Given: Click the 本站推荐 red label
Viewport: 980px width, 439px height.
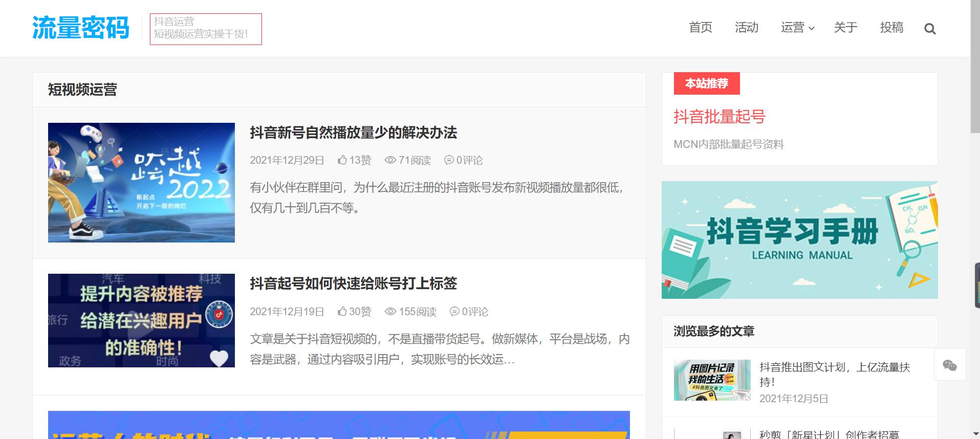Looking at the screenshot, I should click(x=707, y=83).
